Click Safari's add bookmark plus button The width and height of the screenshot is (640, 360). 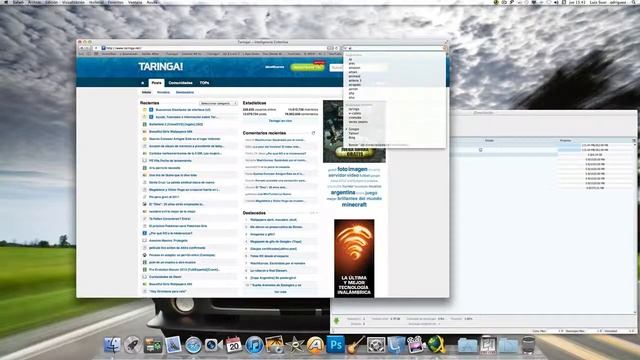click(x=96, y=48)
